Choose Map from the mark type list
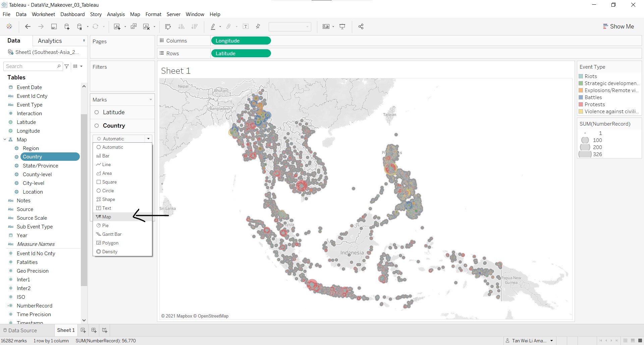 [107, 217]
